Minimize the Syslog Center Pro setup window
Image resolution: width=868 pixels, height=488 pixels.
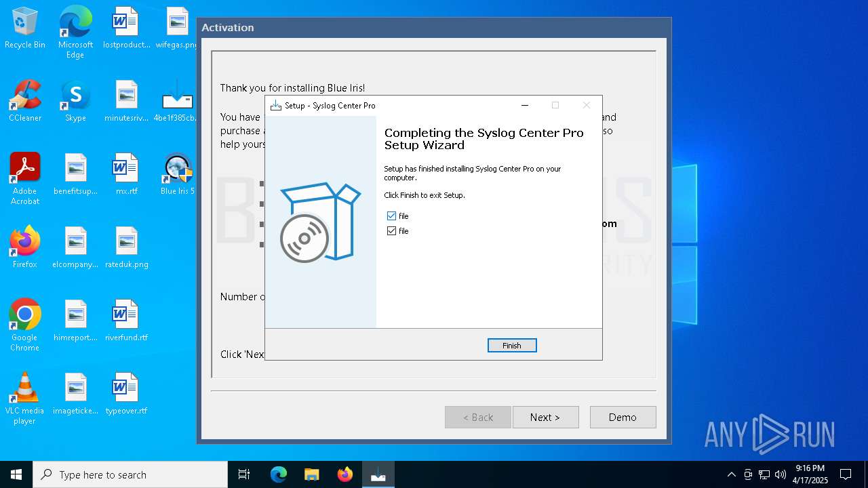[525, 106]
